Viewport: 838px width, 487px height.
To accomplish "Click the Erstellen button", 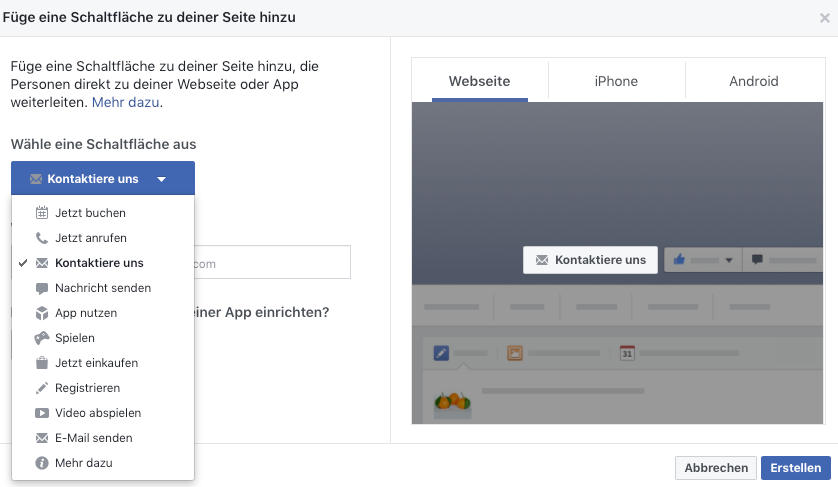I will [796, 468].
